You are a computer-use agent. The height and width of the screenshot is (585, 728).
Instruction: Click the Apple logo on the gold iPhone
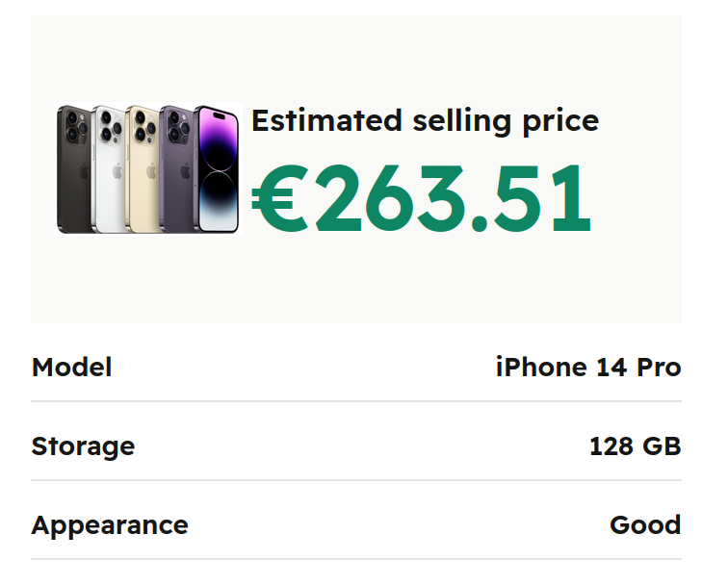(x=150, y=171)
